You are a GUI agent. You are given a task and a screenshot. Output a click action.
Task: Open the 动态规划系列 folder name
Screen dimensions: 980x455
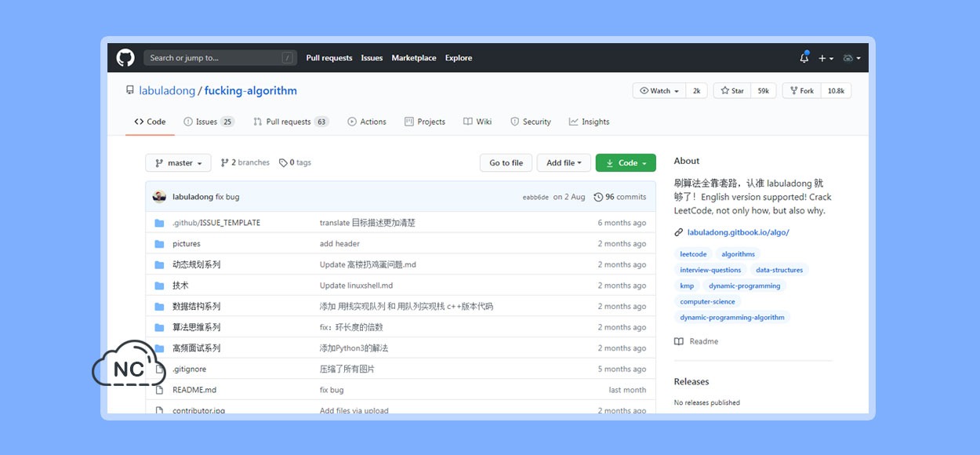click(197, 264)
